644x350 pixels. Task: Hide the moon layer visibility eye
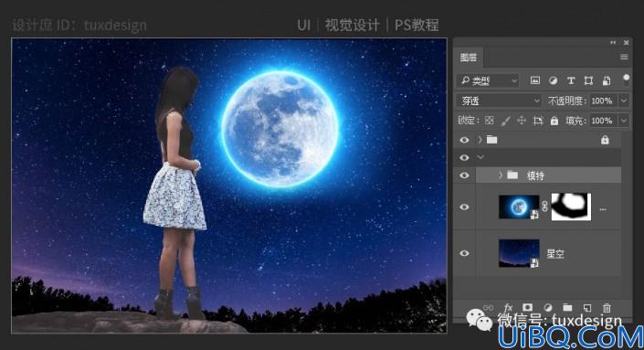click(464, 207)
